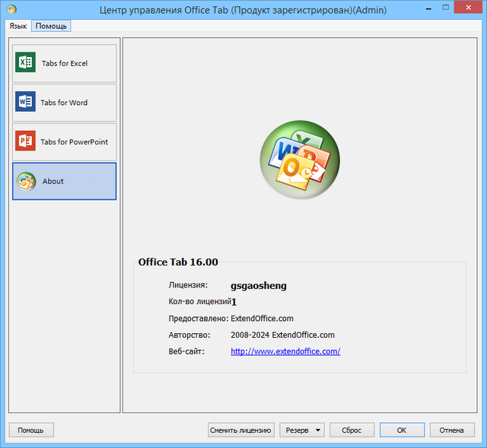
Task: Click the green Excel icon in the sidebar
Action: [x=26, y=63]
